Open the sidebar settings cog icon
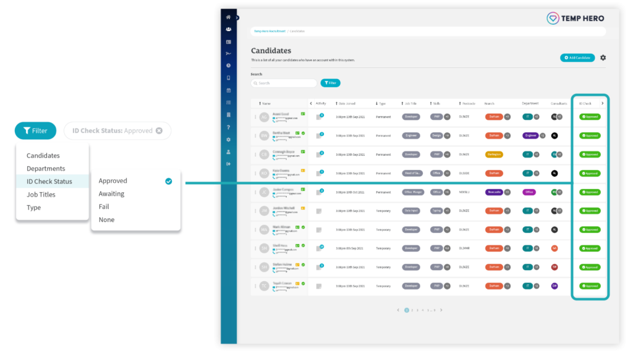 click(229, 140)
